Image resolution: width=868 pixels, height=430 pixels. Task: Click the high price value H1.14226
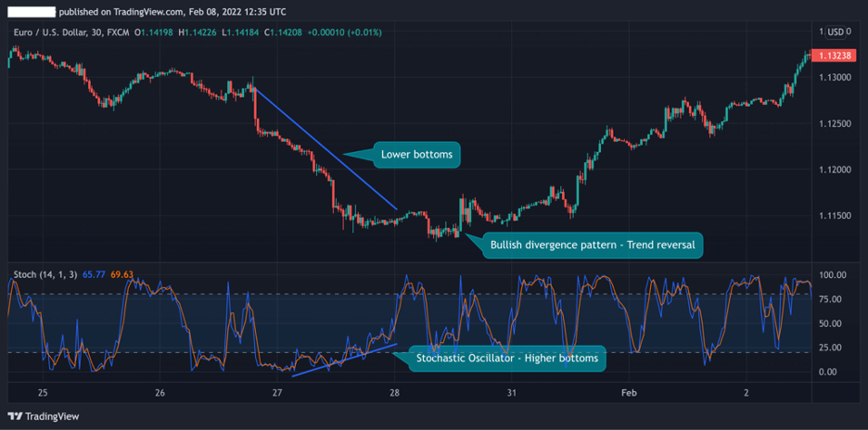(198, 32)
